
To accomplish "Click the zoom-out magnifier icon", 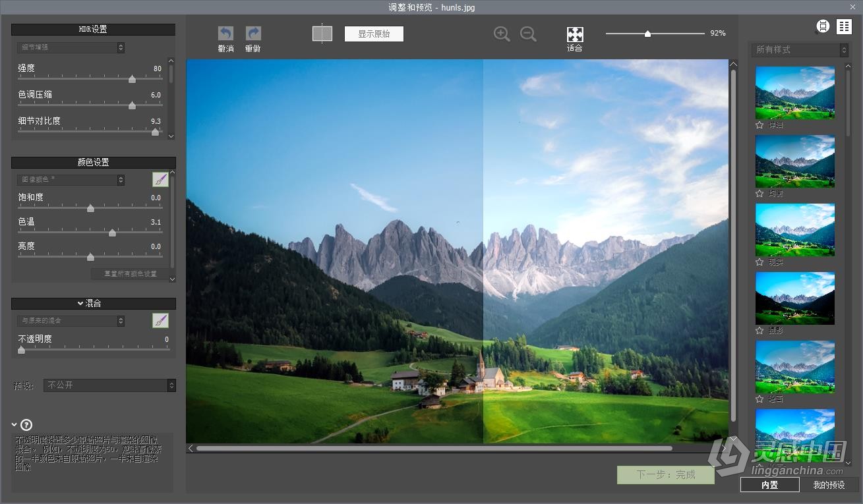I will tap(528, 34).
